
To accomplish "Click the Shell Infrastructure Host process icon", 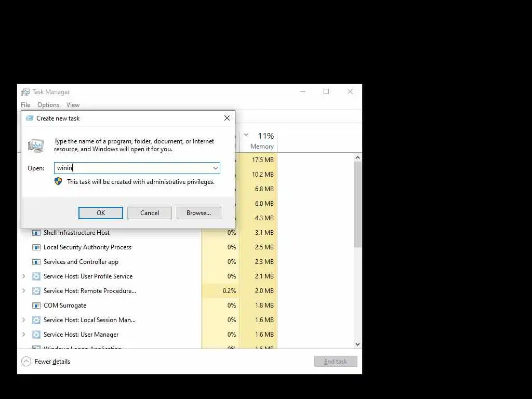I will (36, 233).
